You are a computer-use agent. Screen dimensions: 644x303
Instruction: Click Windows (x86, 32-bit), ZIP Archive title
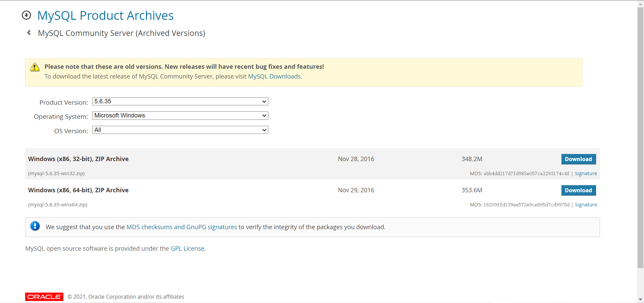pos(78,159)
